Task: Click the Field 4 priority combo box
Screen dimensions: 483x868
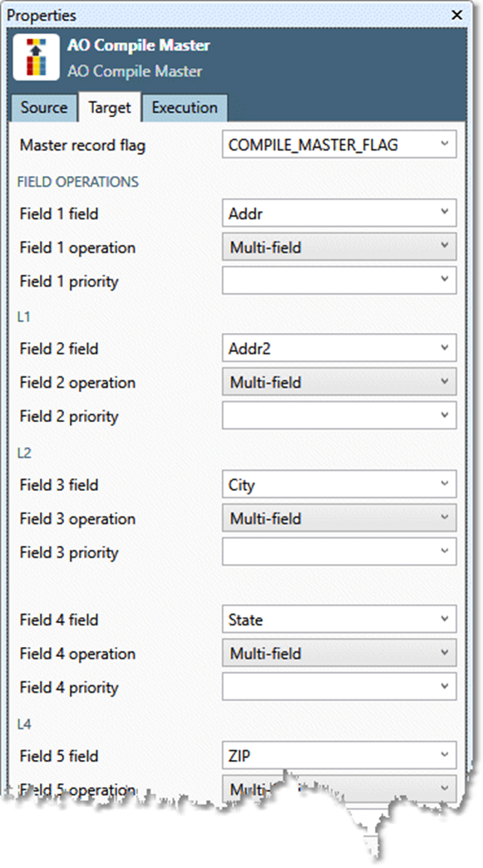Action: (339, 687)
